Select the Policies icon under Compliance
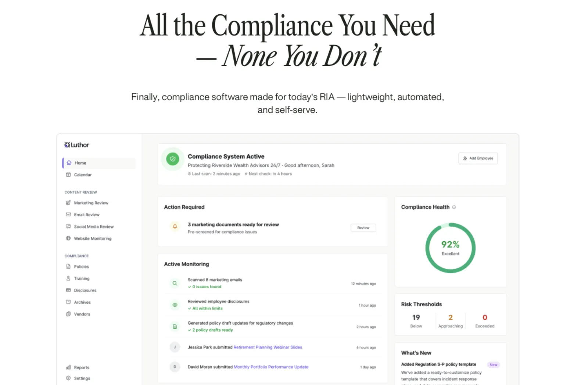588x385 pixels. pyautogui.click(x=68, y=267)
